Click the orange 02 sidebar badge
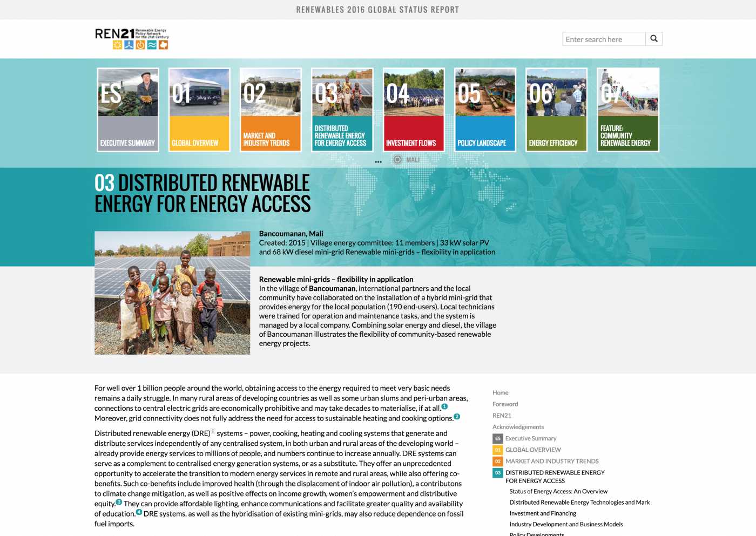 click(498, 461)
